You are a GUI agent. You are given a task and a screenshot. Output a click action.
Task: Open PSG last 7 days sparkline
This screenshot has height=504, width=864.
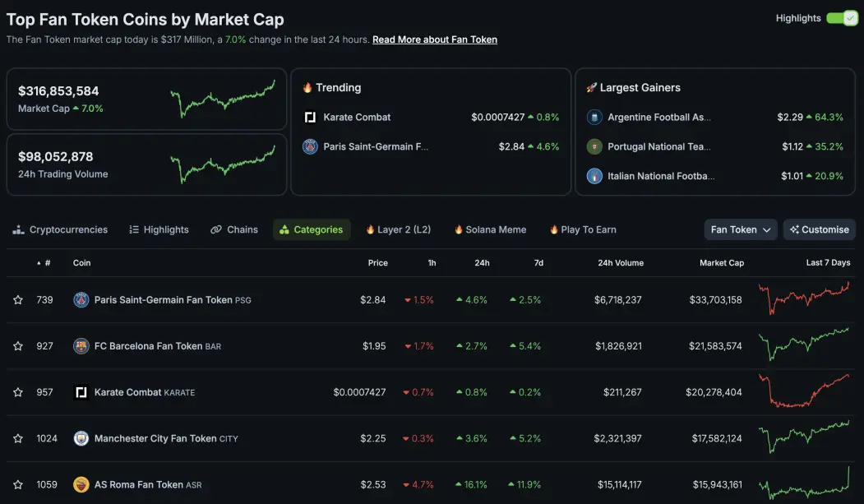click(804, 298)
